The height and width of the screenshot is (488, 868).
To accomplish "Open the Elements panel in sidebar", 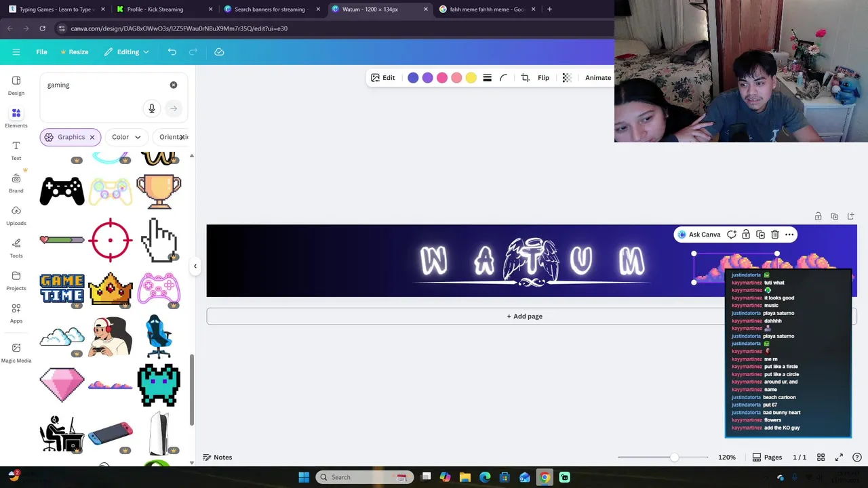I will [16, 118].
